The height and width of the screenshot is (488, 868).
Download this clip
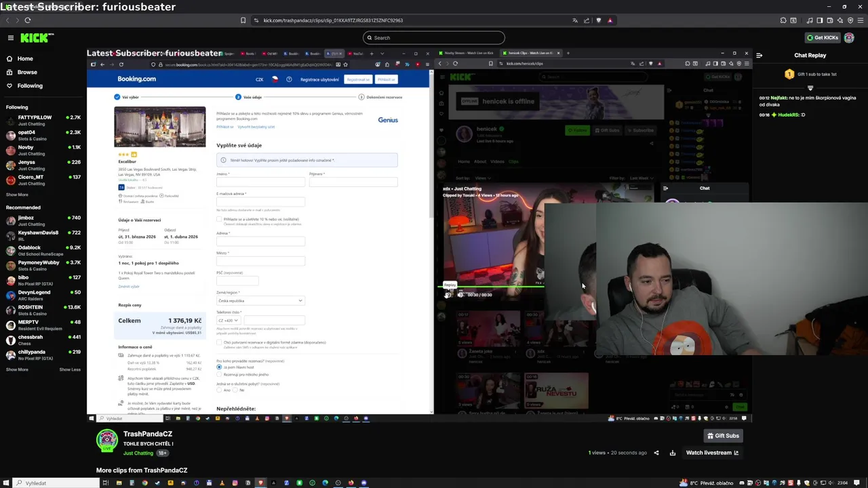(673, 453)
